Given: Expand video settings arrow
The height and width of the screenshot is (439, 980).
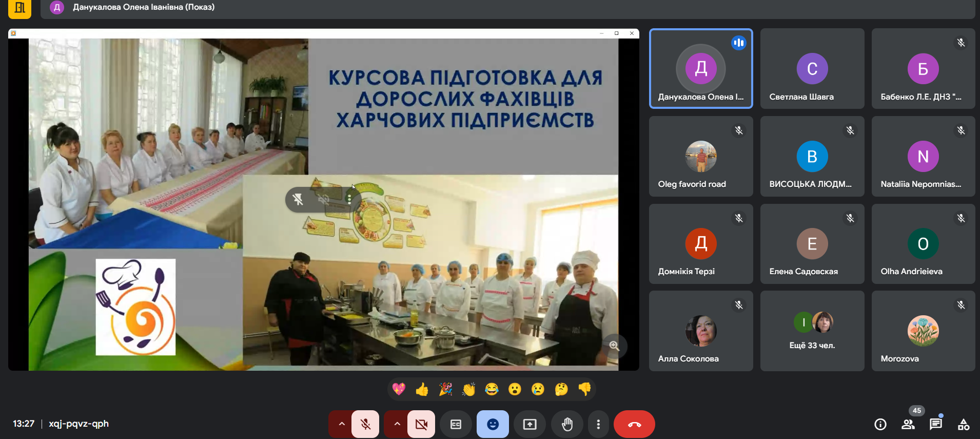Looking at the screenshot, I should 397,424.
